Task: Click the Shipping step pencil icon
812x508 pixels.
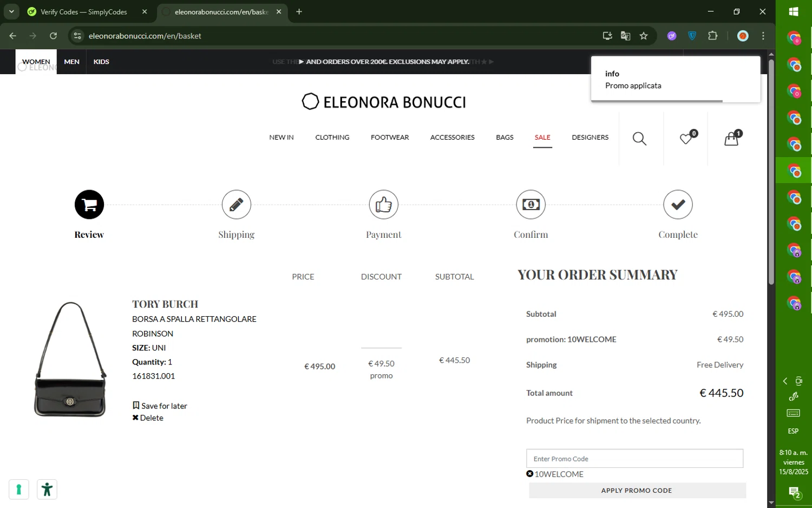Action: coord(237,205)
